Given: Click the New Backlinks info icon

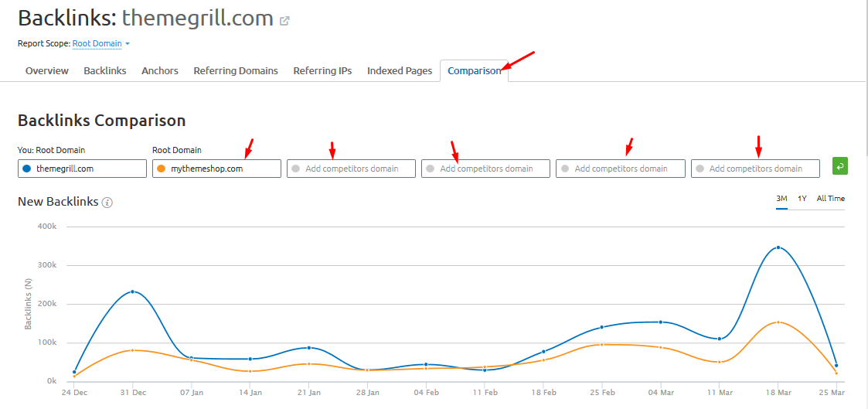Looking at the screenshot, I should click(x=107, y=203).
